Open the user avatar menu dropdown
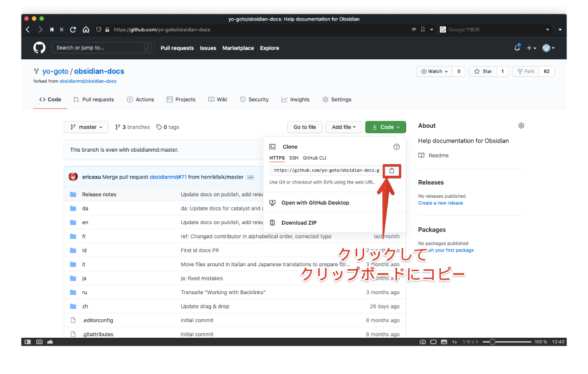Image resolution: width=588 pixels, height=374 pixels. pos(548,48)
